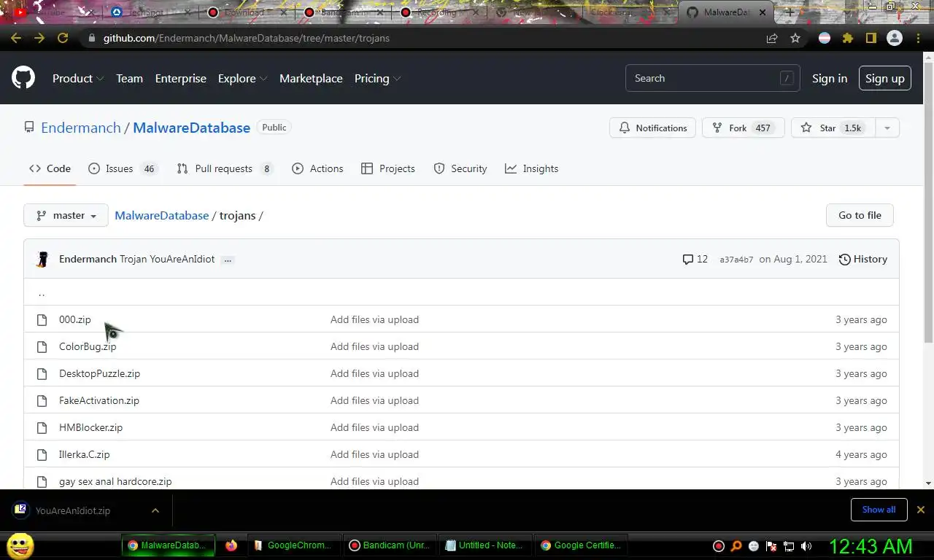Screen dimensions: 934x560
Task: Expand the Product menu
Action: click(78, 78)
